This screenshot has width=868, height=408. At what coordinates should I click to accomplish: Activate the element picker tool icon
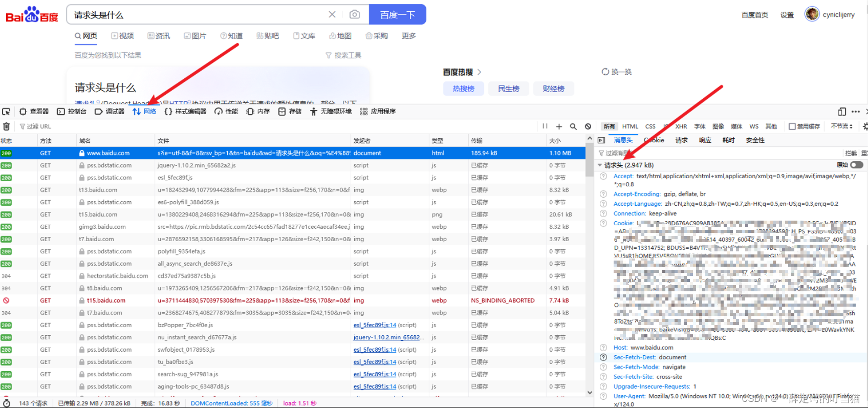6,112
